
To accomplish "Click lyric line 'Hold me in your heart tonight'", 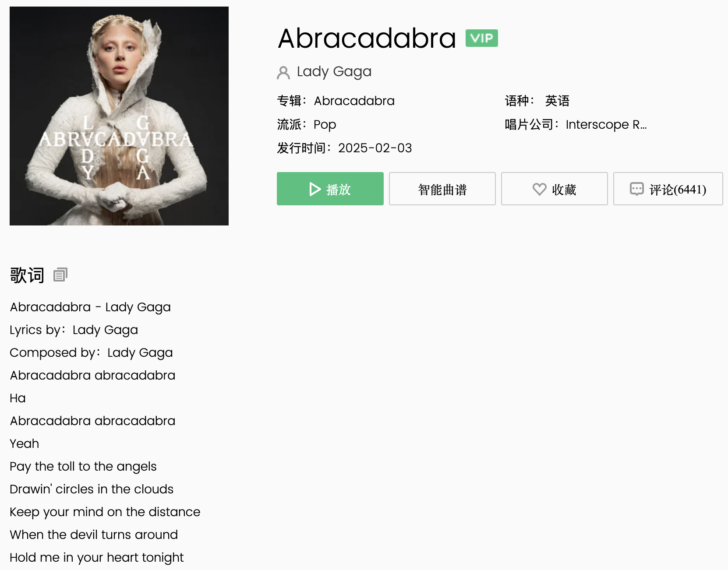I will pyautogui.click(x=97, y=557).
